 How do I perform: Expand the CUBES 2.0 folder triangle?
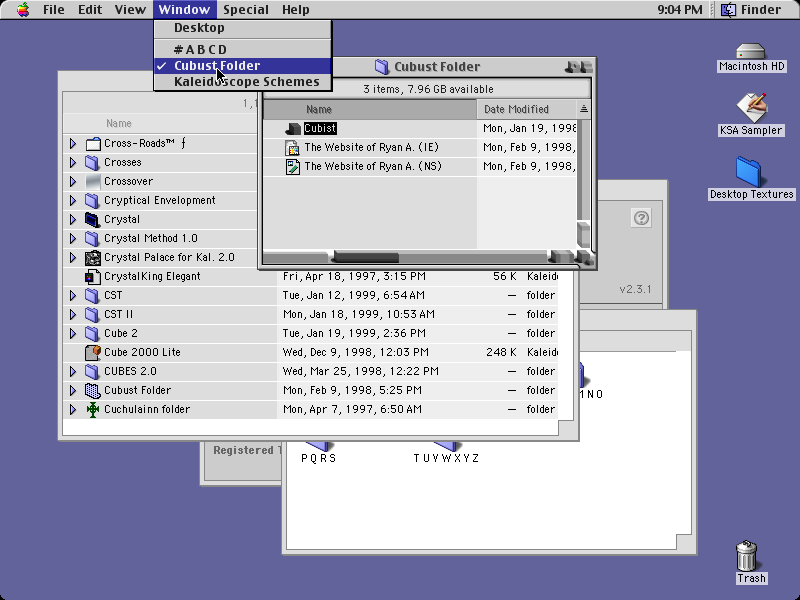tap(73, 371)
